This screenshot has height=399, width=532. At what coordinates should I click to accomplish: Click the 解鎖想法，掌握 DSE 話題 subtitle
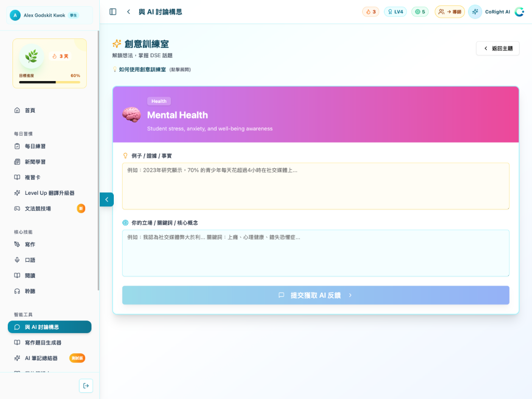pyautogui.click(x=142, y=56)
